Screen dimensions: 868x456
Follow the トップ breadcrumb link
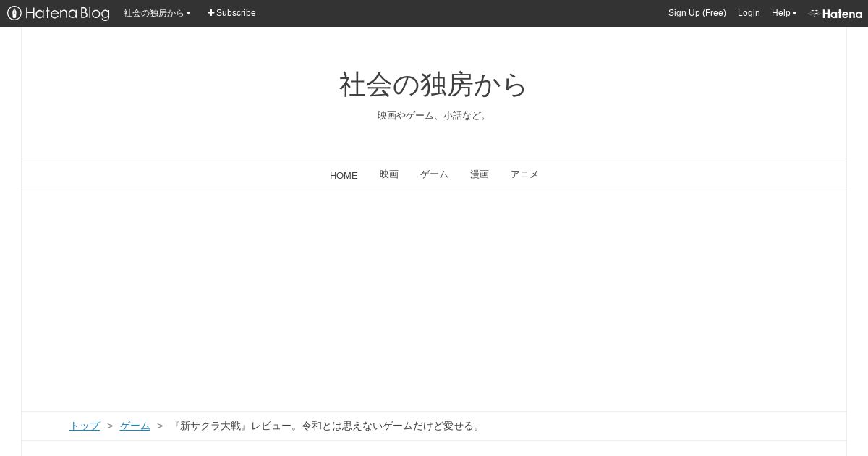tap(85, 426)
